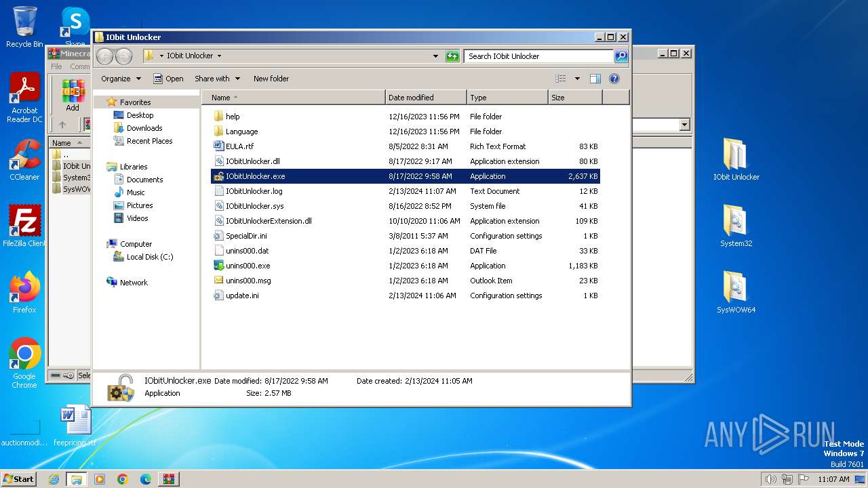Open the change view options arrow

pyautogui.click(x=577, y=79)
